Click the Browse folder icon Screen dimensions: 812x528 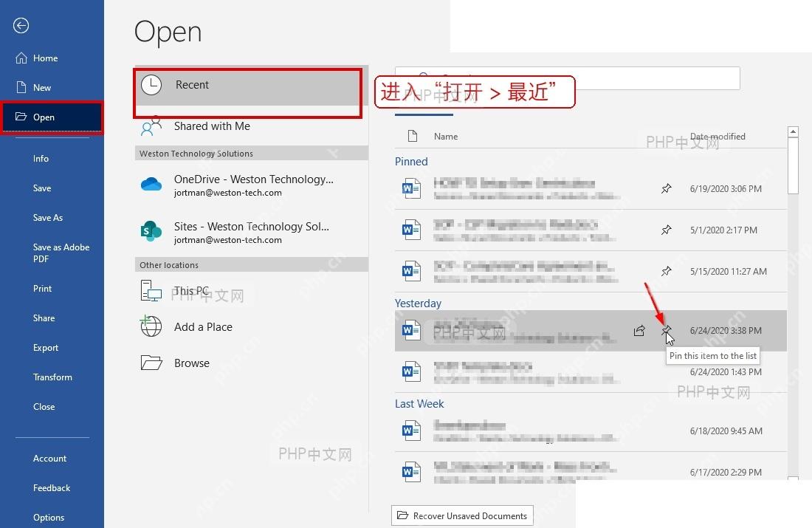coord(151,363)
